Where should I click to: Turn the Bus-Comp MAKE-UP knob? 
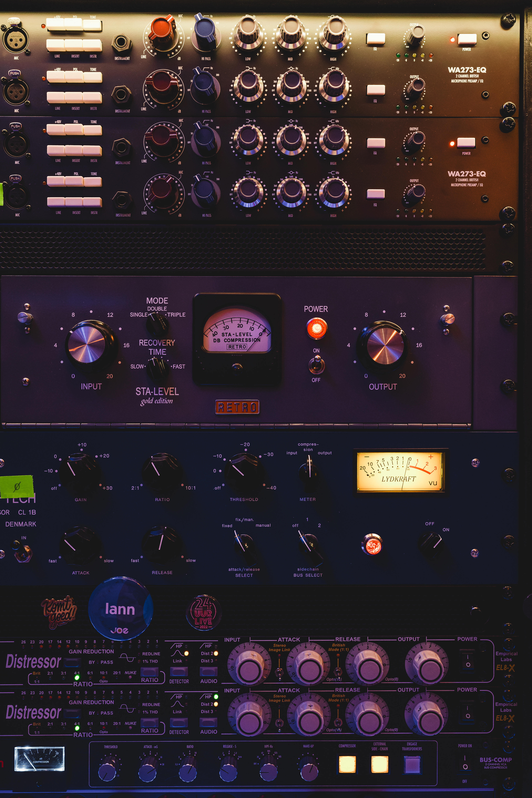[x=309, y=770]
